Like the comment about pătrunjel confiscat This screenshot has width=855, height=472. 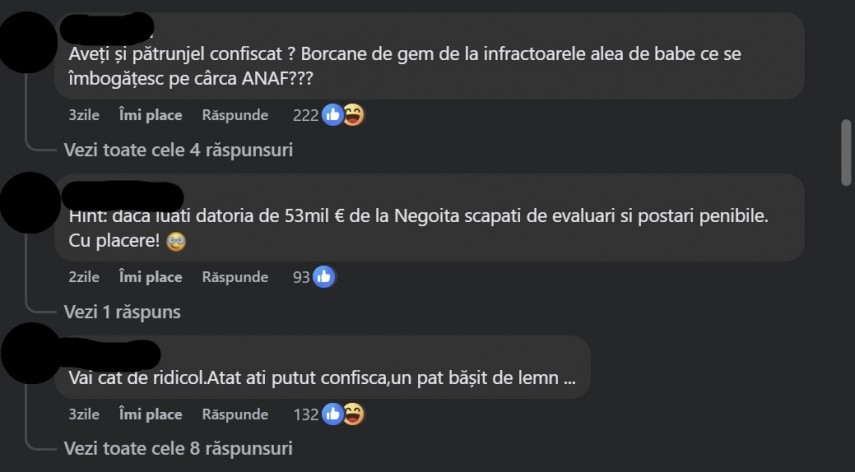(150, 115)
